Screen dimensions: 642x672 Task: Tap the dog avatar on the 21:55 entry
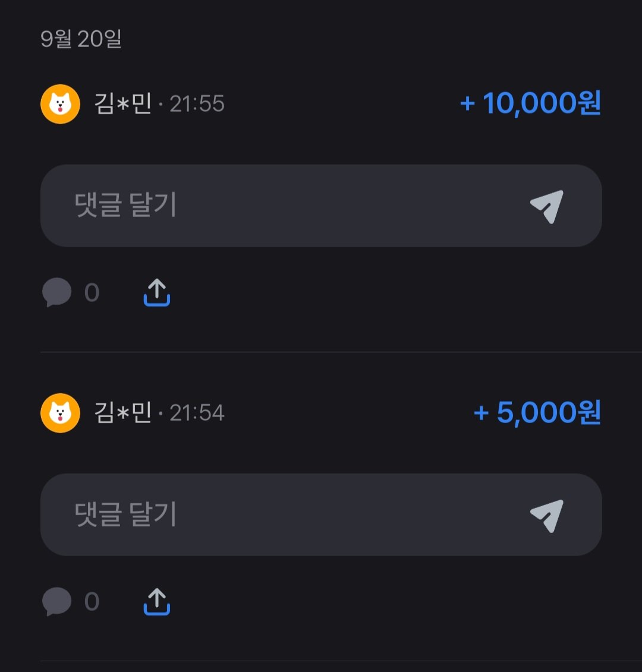pyautogui.click(x=60, y=104)
